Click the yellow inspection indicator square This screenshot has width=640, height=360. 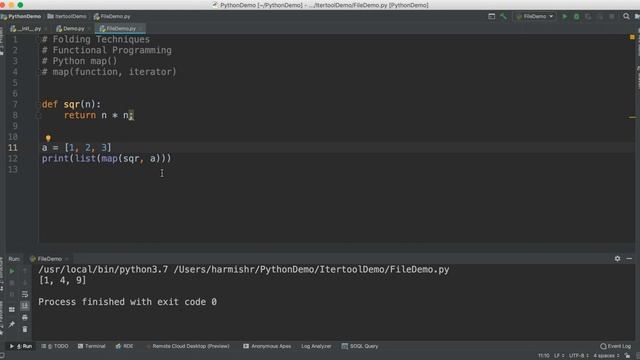pos(632,37)
